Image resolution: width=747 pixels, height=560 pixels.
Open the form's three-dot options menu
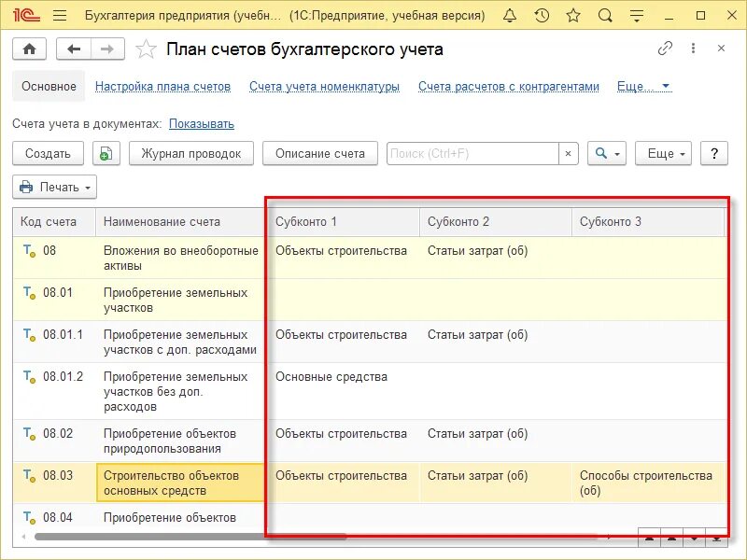(693, 49)
